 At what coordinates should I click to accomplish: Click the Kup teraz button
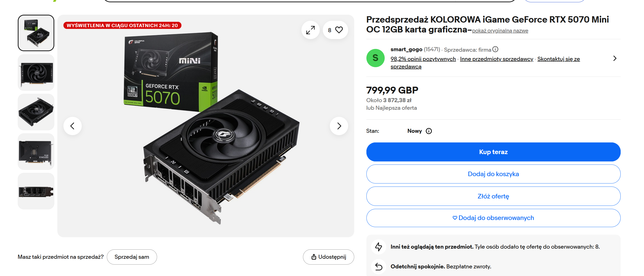pyautogui.click(x=493, y=152)
